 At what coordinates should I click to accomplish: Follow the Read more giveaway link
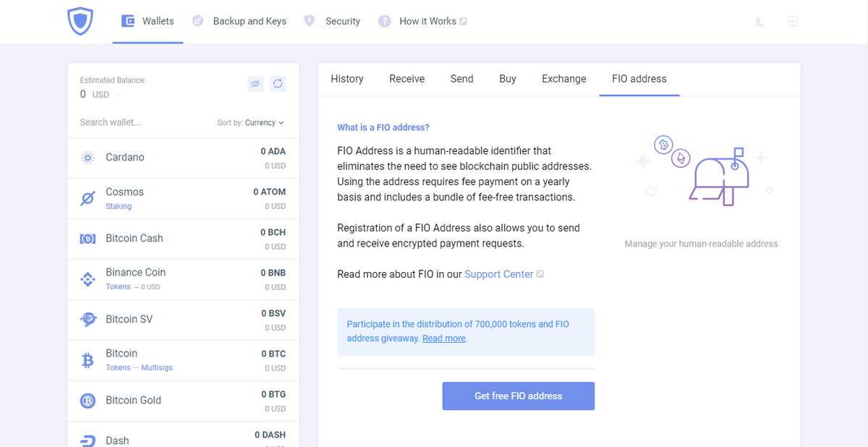tap(444, 339)
